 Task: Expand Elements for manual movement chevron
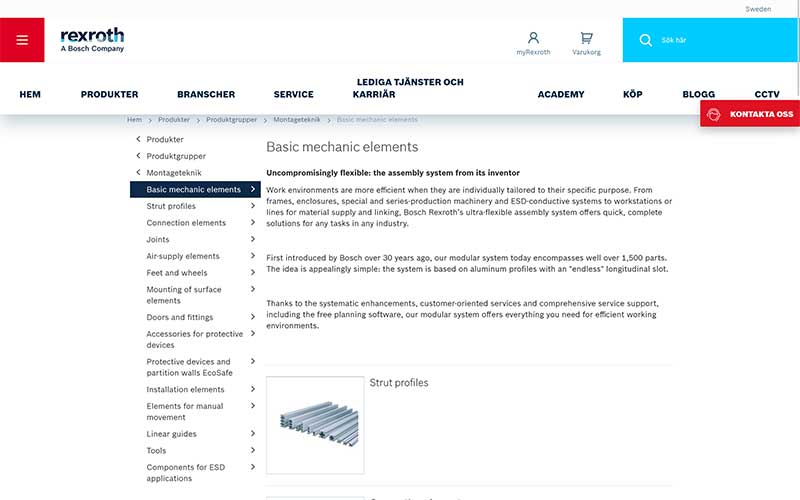253,406
